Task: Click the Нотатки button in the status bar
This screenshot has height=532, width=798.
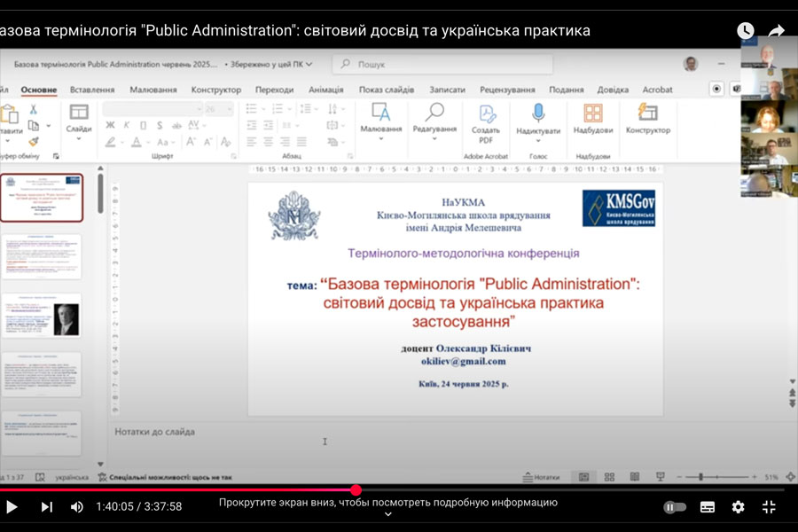Action: tap(541, 477)
